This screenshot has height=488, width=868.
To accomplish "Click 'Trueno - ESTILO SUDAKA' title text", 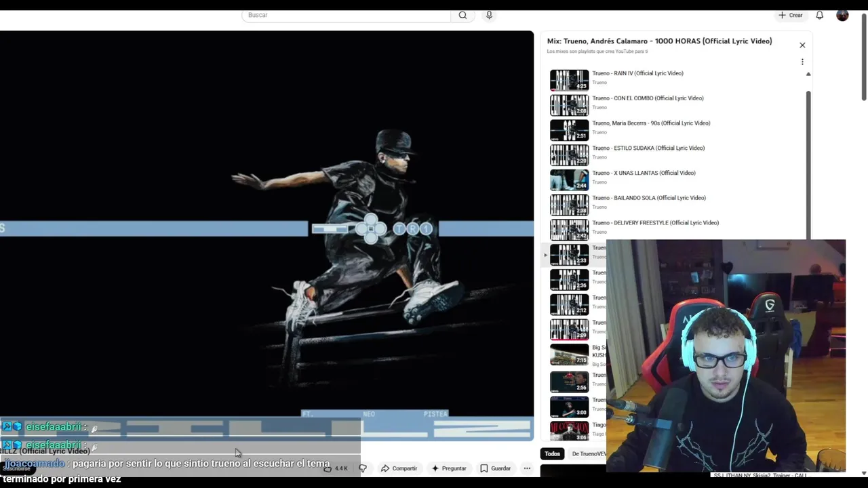I will (x=648, y=148).
